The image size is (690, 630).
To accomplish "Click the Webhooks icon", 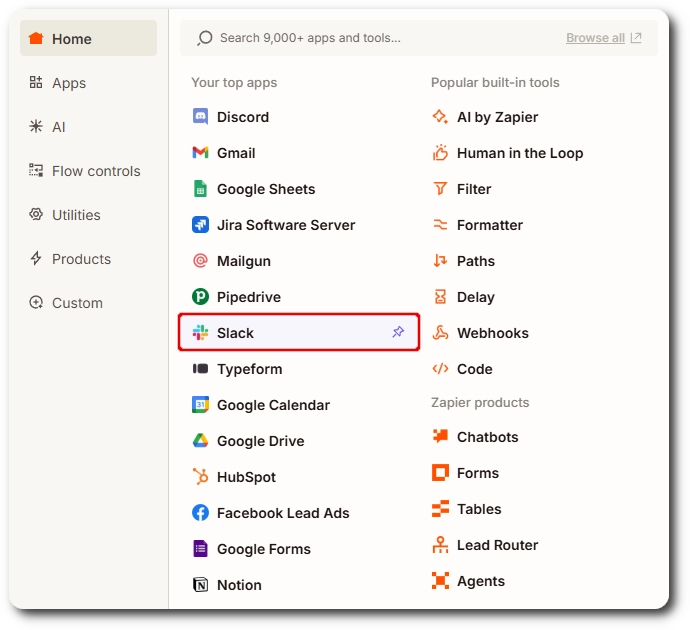I will click(x=440, y=333).
